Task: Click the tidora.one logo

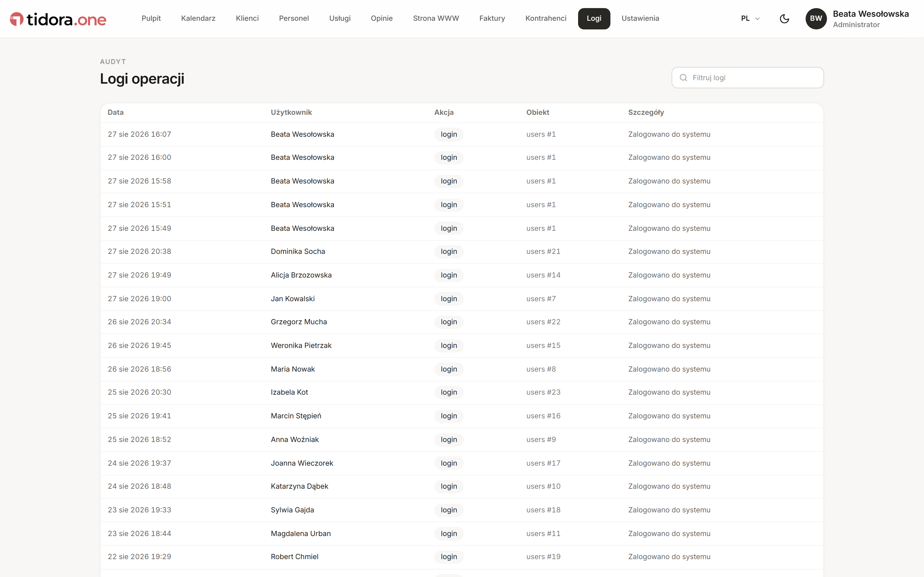Action: (58, 19)
